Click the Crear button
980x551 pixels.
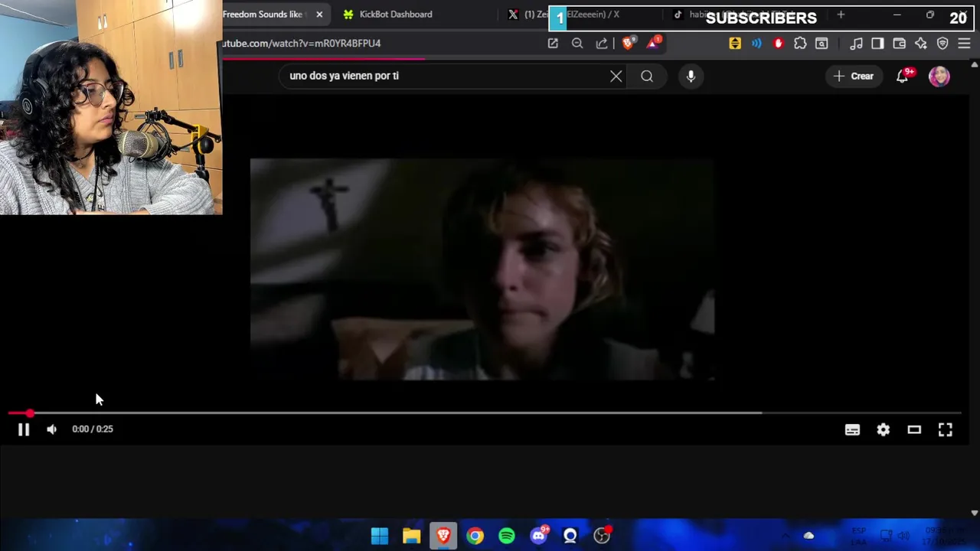click(854, 76)
